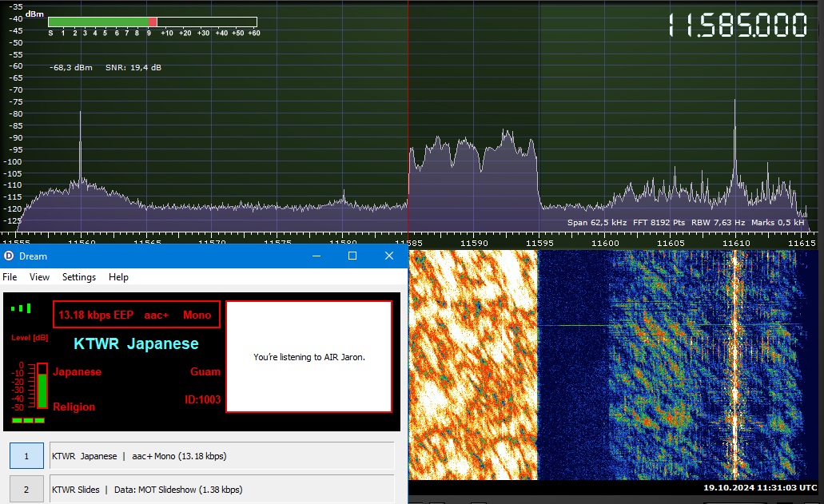Click the 11605 frequency scale label

pos(671,243)
